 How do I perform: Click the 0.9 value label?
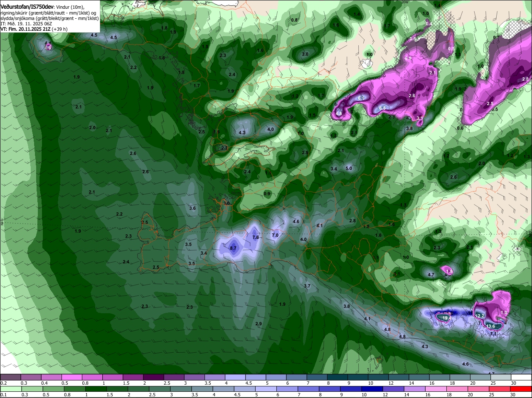pyautogui.click(x=267, y=194)
